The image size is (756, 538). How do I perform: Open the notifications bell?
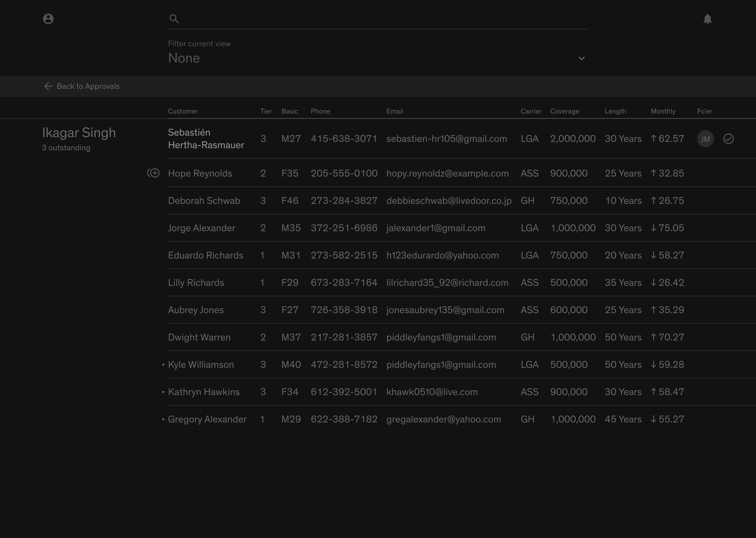click(x=707, y=19)
